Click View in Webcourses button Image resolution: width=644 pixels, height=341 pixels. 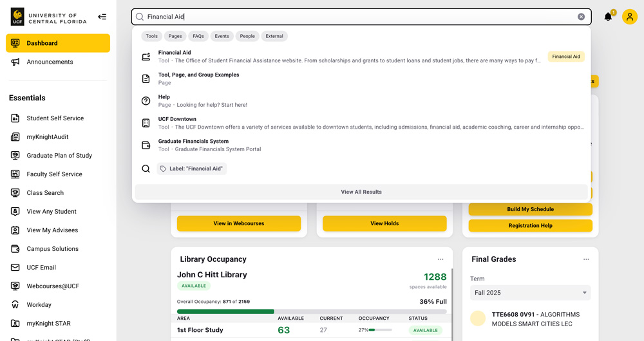[x=239, y=224]
